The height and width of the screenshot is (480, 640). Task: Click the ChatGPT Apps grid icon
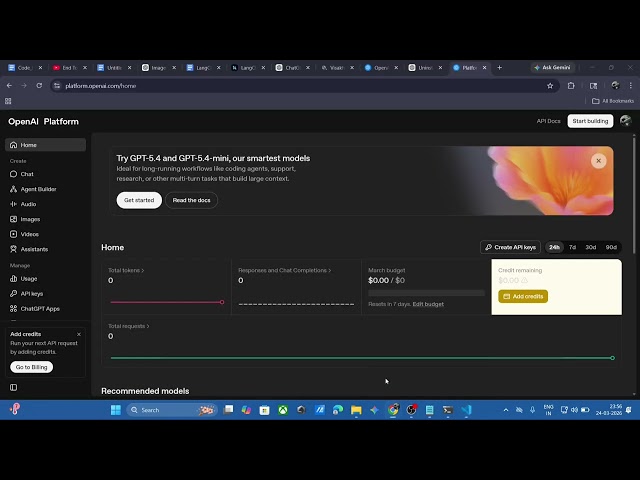pyautogui.click(x=13, y=309)
